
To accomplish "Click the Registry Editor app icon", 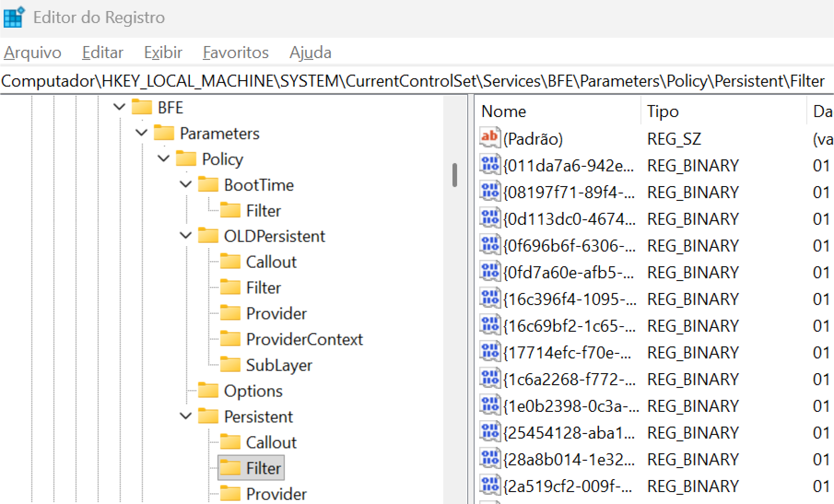I will coord(14,17).
